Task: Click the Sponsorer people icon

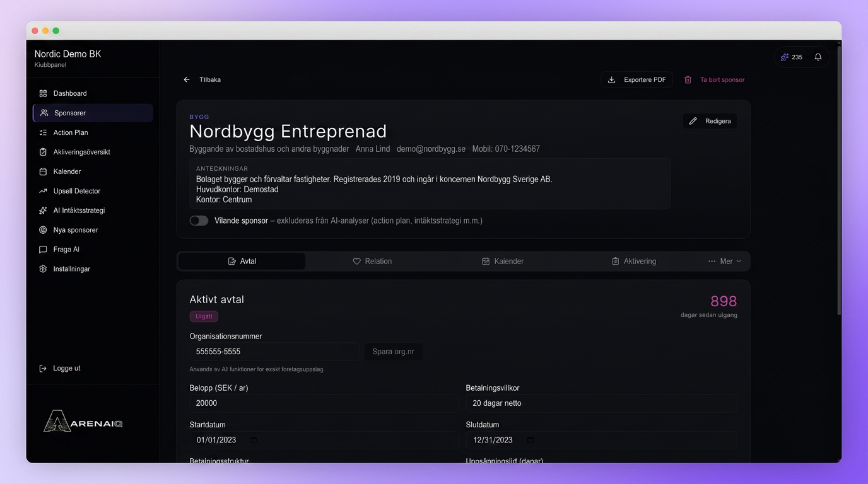Action: (44, 113)
